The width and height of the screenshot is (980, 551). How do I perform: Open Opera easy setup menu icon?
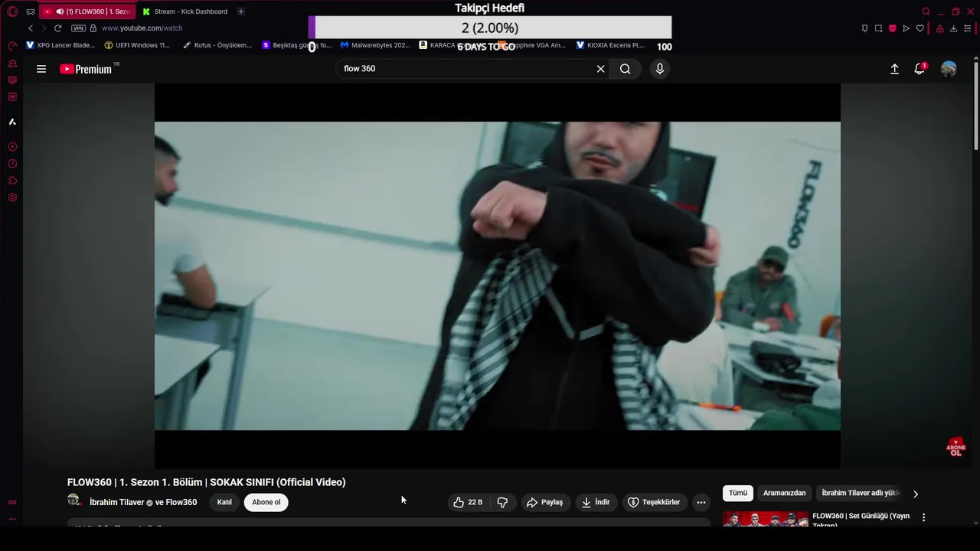point(967,28)
